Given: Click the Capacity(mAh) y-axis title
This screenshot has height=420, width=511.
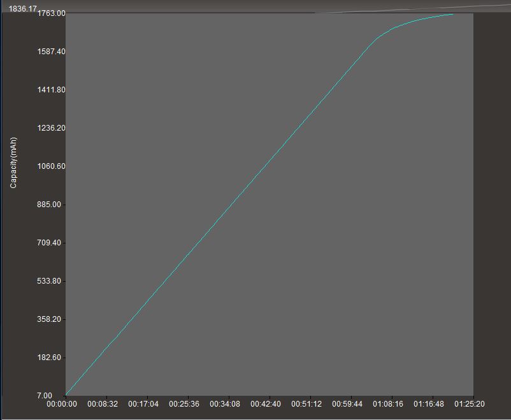Looking at the screenshot, I should [14, 163].
